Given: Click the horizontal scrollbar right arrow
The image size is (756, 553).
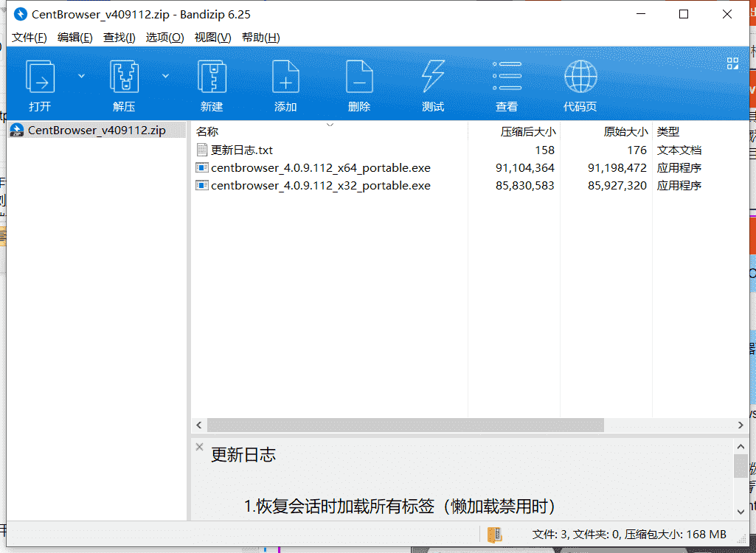Looking at the screenshot, I should (741, 425).
